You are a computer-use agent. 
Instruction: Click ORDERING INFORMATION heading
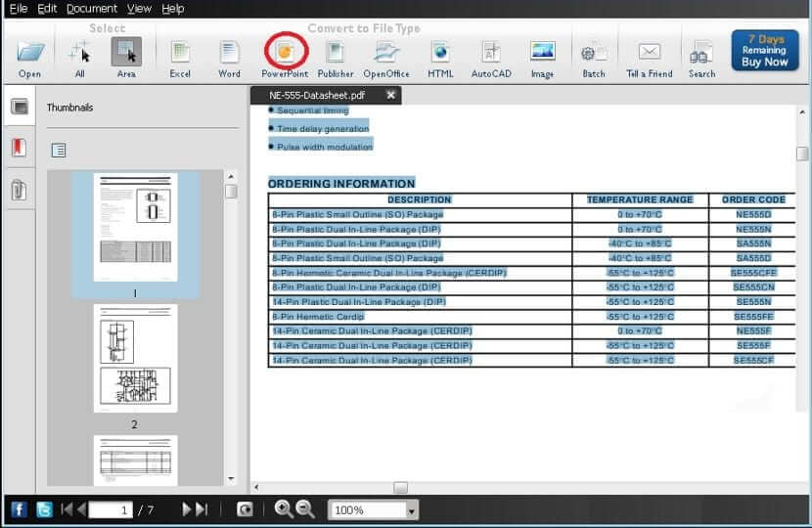[x=341, y=184]
